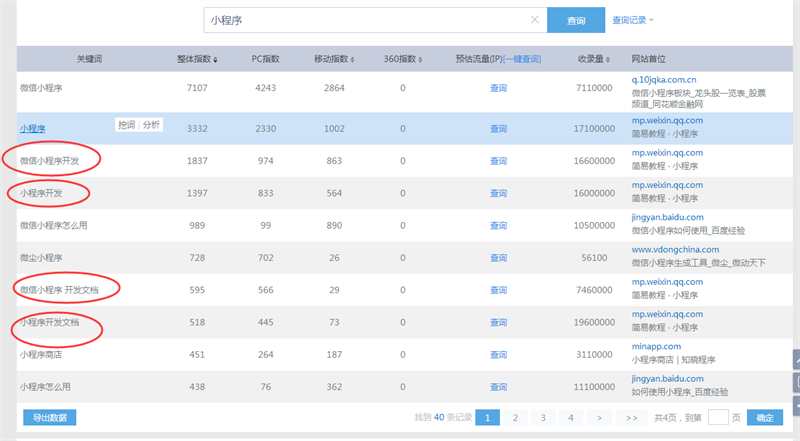This screenshot has width=800, height=441.
Task: Click 导出数据 export button
Action: tap(49, 417)
